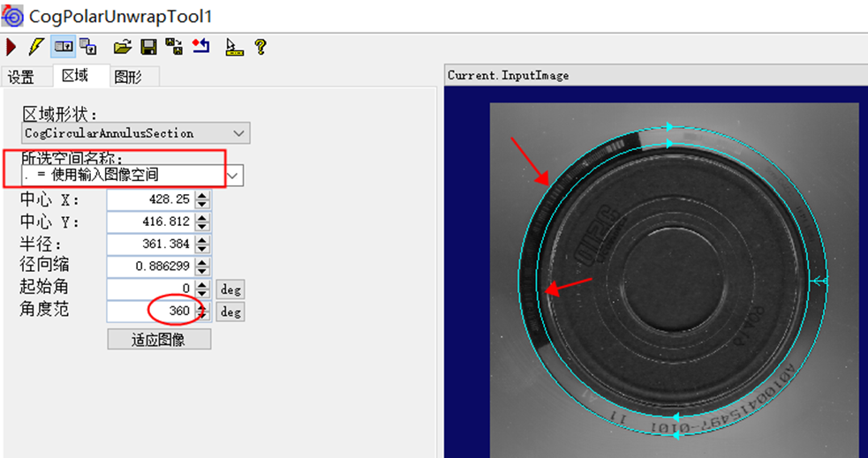868x458 pixels.
Task: Click the Current.InputImage display title
Action: click(509, 75)
